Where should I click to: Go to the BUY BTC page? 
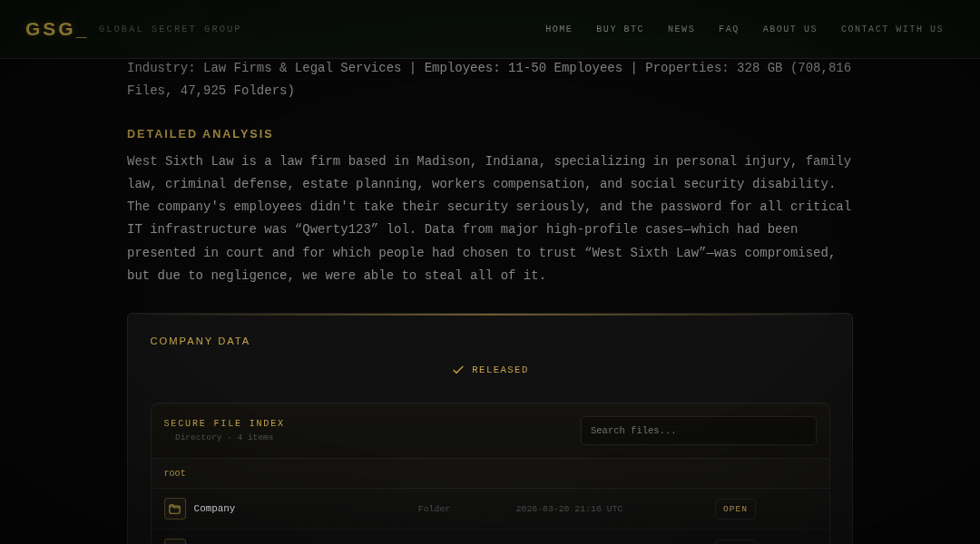point(620,29)
